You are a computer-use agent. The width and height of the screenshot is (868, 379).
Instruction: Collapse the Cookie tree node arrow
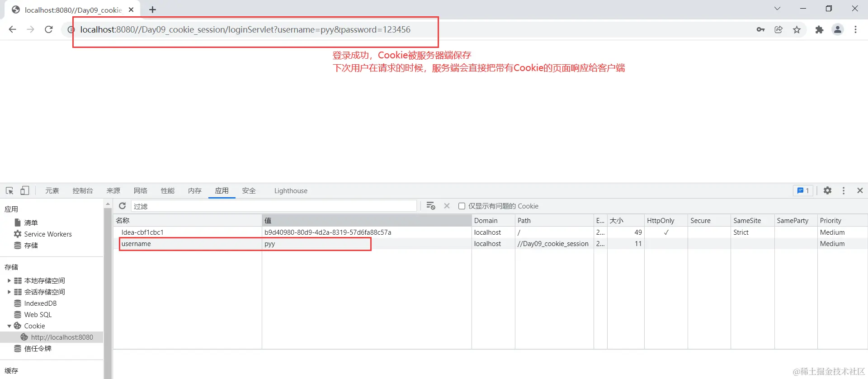[x=9, y=326]
